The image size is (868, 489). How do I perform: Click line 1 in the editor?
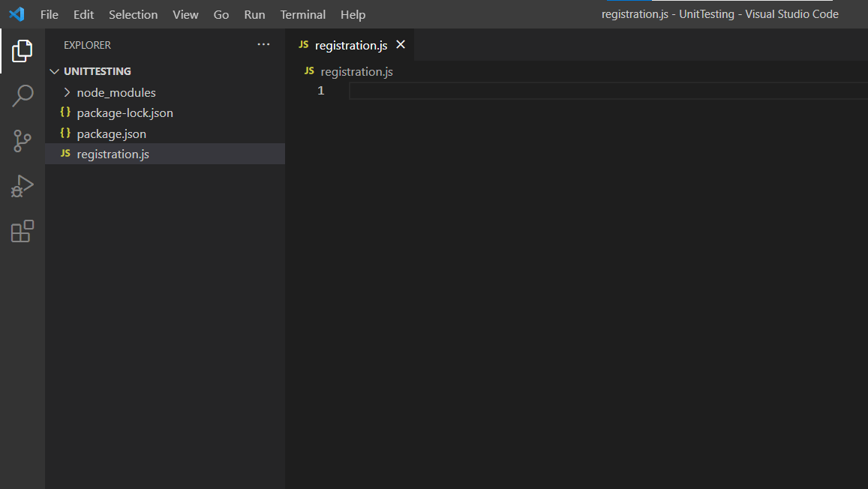(450, 90)
